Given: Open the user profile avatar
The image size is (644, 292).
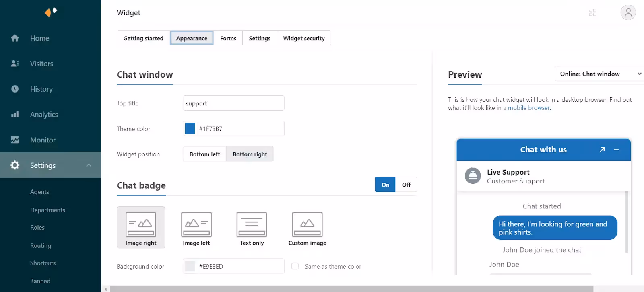Looking at the screenshot, I should click(x=628, y=12).
